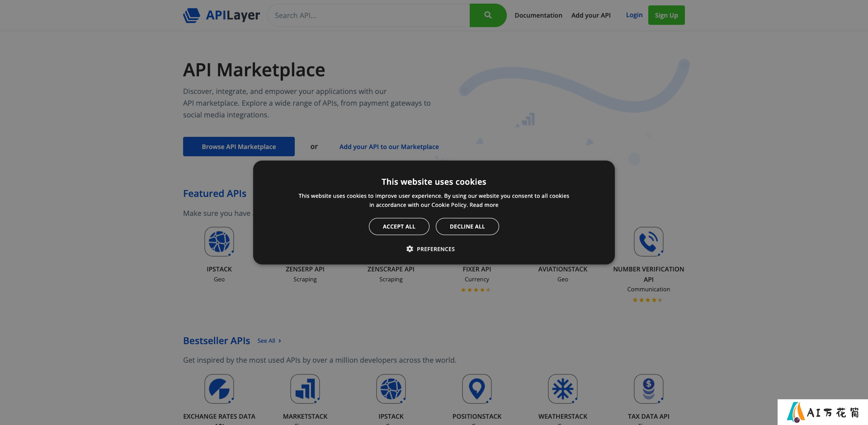Open the Marketstack bar chart icon
This screenshot has width=868, height=425.
[x=305, y=389]
